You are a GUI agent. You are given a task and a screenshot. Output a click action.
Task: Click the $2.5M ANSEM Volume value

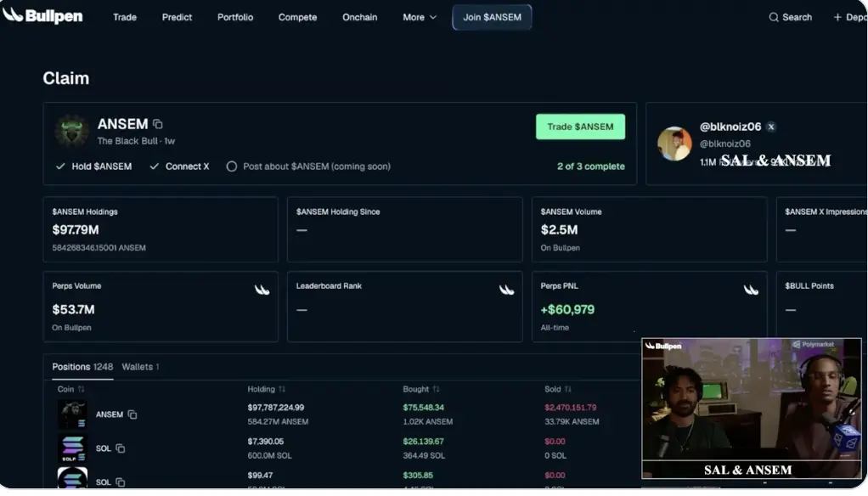click(x=559, y=229)
